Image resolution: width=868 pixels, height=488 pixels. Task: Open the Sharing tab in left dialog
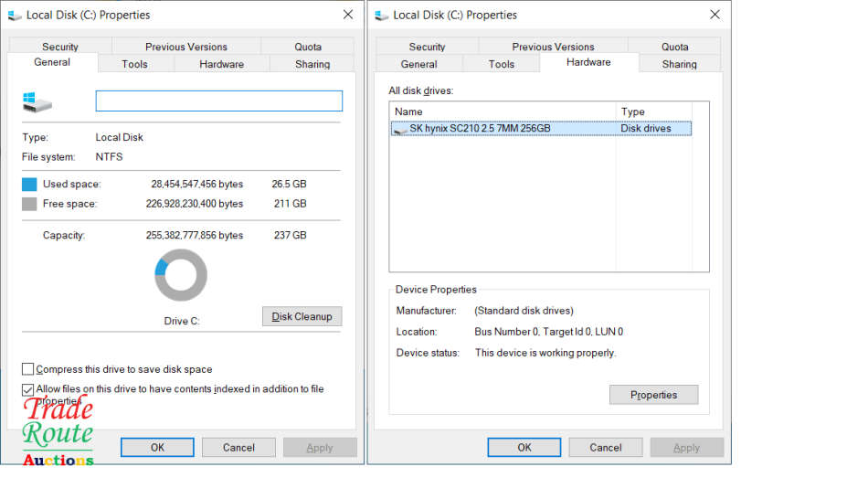pyautogui.click(x=312, y=64)
